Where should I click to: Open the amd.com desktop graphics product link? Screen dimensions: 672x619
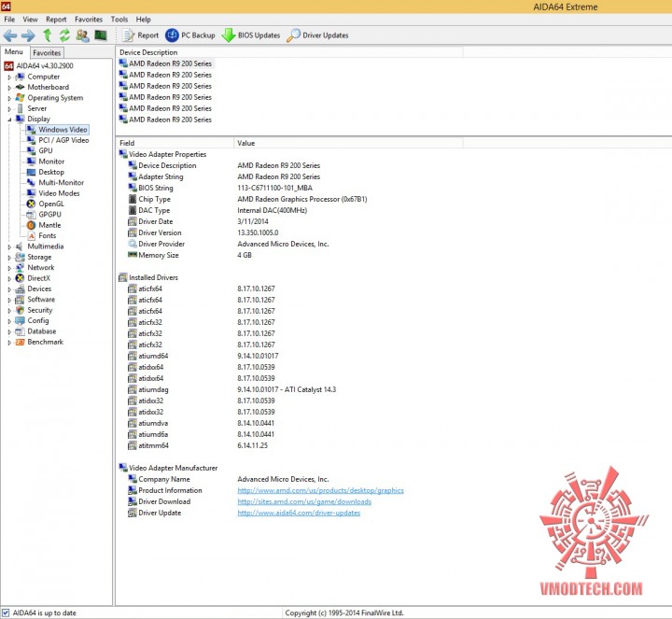(x=320, y=490)
